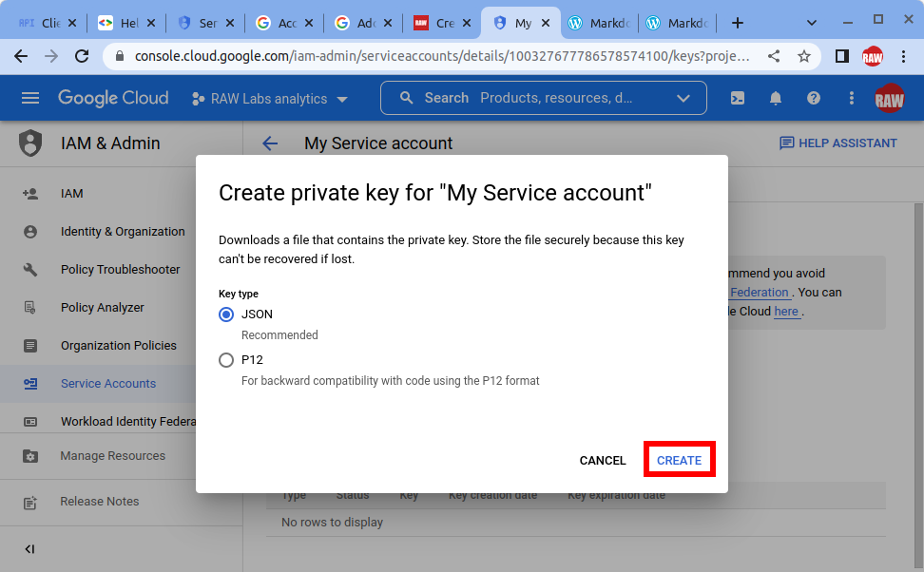Expand the search bar chevron dropdown

click(683, 99)
